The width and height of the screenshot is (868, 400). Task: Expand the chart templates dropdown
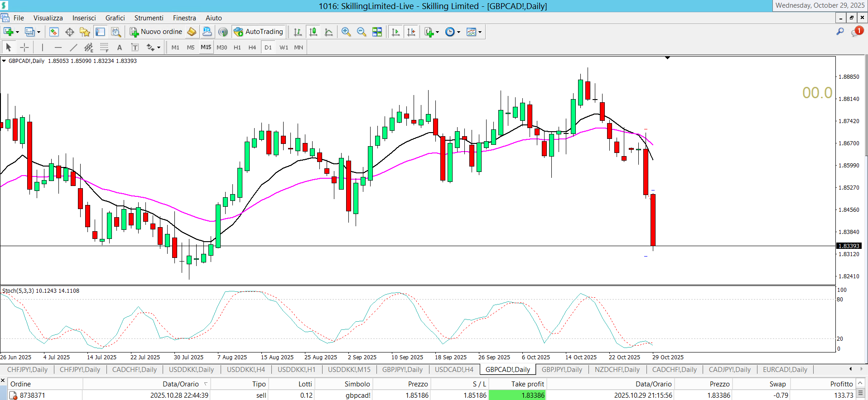(x=480, y=32)
